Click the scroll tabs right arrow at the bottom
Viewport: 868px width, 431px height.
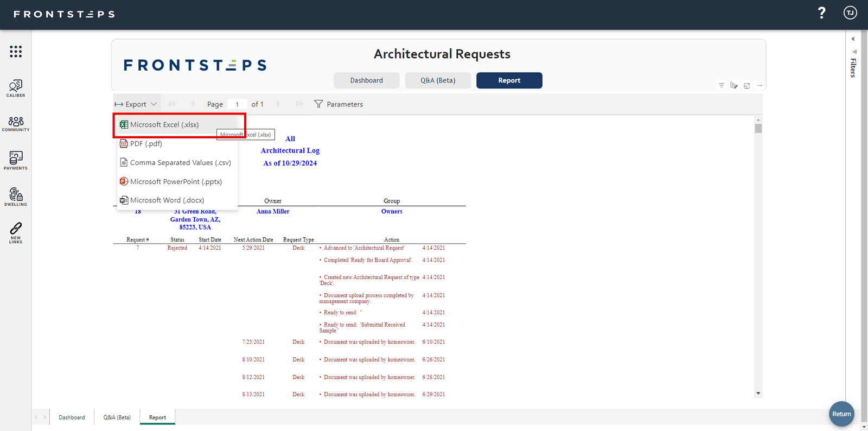[44, 417]
